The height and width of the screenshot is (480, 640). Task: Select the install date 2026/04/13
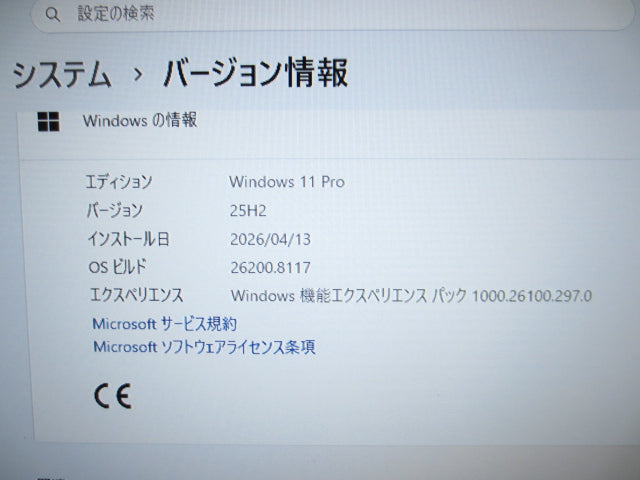pyautogui.click(x=270, y=240)
